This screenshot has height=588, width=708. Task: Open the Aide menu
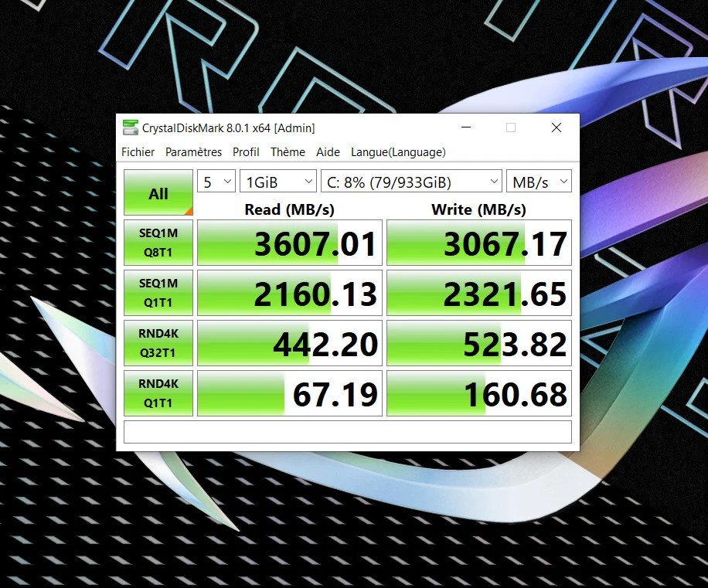pyautogui.click(x=328, y=152)
